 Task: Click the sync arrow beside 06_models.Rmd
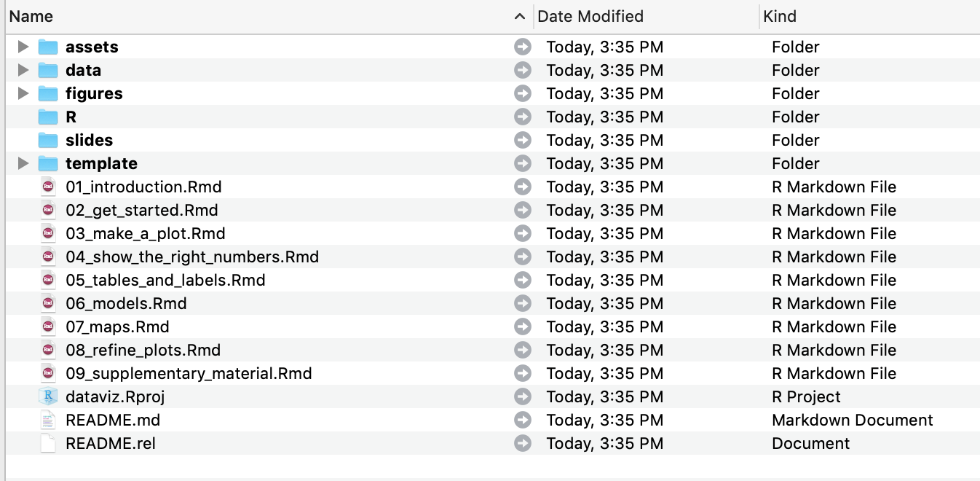tap(523, 304)
